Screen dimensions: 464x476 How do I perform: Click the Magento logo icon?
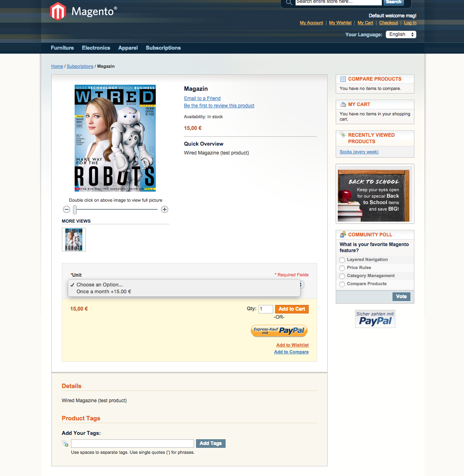coord(58,12)
